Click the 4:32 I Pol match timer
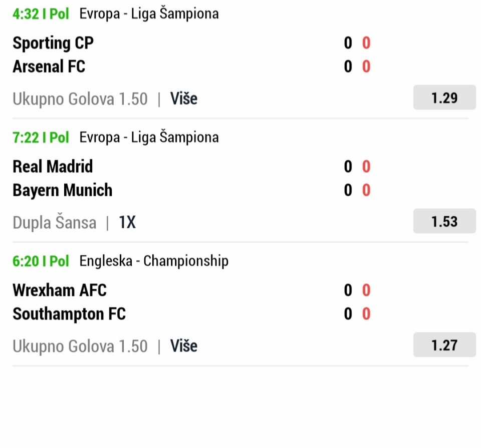481x448 pixels. point(41,14)
